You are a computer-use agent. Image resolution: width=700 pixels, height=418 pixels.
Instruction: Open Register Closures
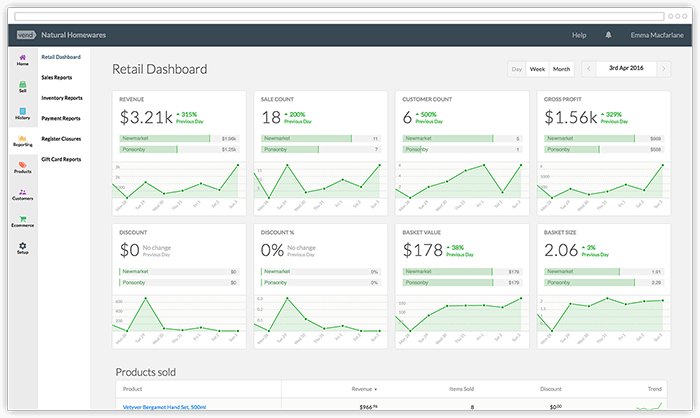tap(61, 139)
